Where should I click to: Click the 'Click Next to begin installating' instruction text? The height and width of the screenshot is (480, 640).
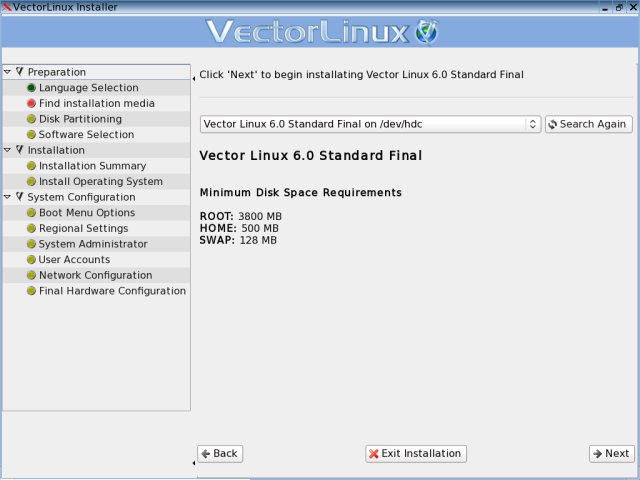point(361,75)
